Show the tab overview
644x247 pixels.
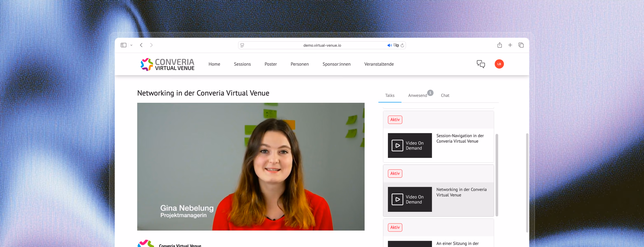[x=521, y=45]
